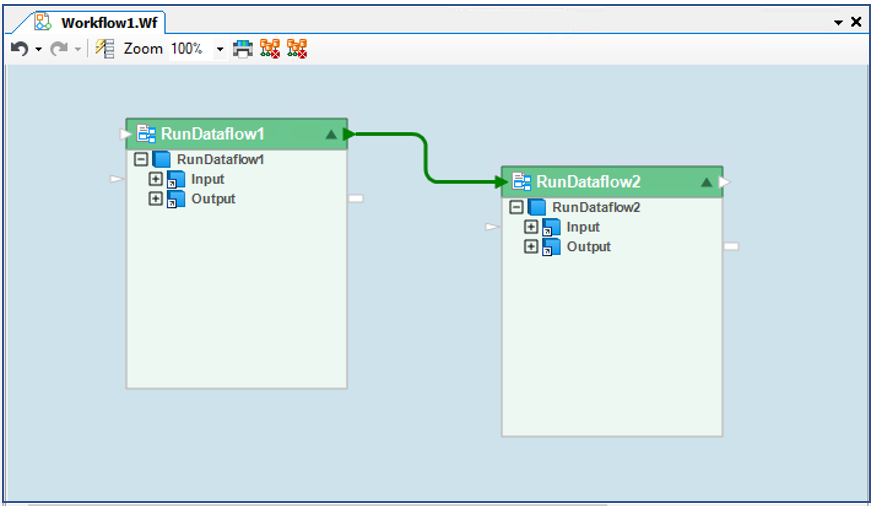
Task: Click the RunDataflow2 header task icon
Action: [522, 182]
